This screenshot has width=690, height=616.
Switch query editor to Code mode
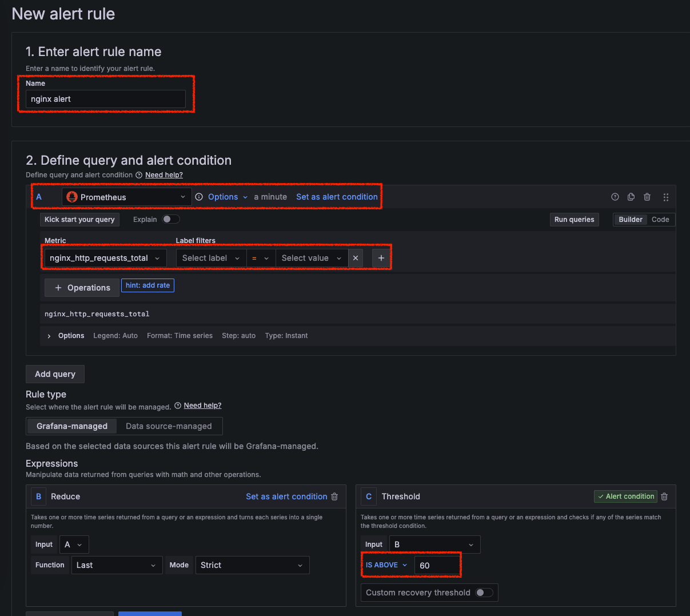(x=660, y=220)
